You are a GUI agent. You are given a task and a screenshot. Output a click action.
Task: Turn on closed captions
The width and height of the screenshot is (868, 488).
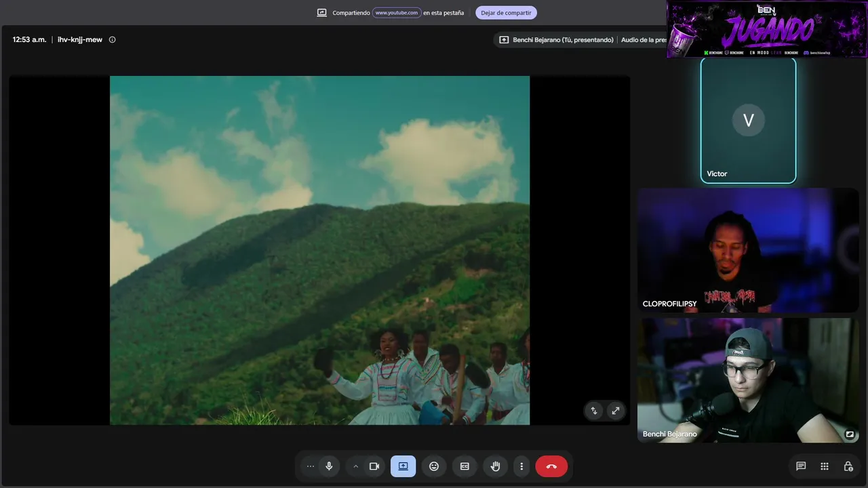(x=465, y=466)
